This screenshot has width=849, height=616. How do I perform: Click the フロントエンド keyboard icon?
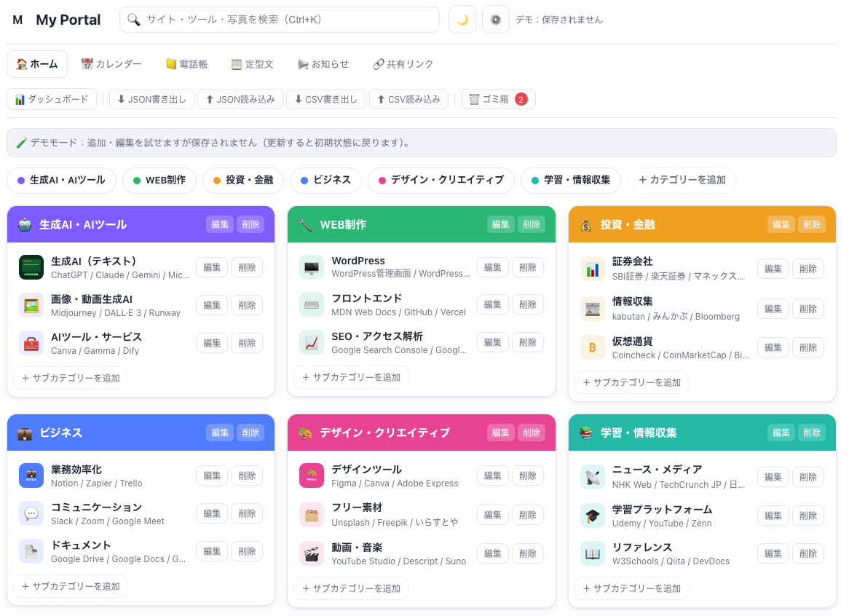pos(312,305)
